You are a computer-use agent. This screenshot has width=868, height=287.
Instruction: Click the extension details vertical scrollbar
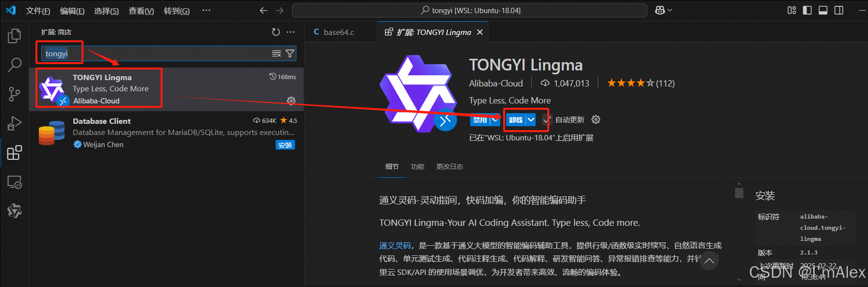pyautogui.click(x=739, y=193)
